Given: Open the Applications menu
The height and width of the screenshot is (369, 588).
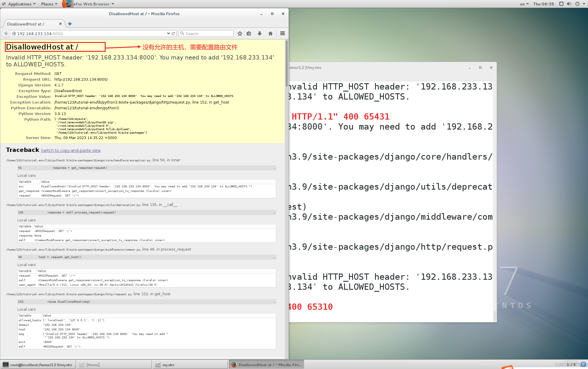Looking at the screenshot, I should (19, 4).
